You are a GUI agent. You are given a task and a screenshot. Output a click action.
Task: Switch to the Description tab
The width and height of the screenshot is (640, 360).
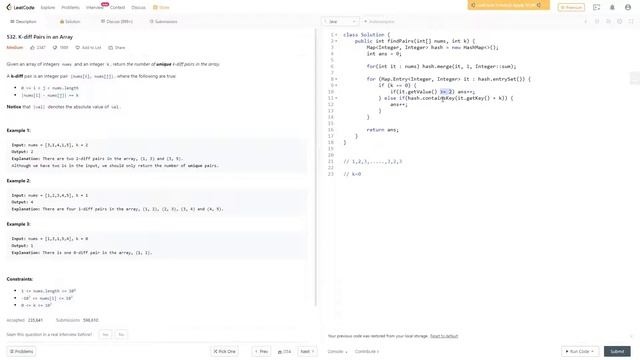pos(23,21)
